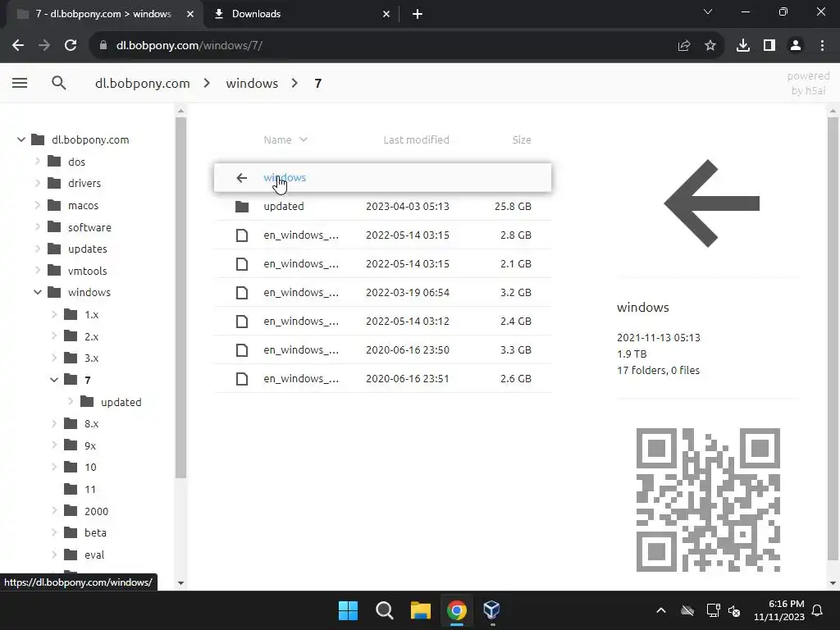Open File Explorer from taskbar

(x=421, y=610)
